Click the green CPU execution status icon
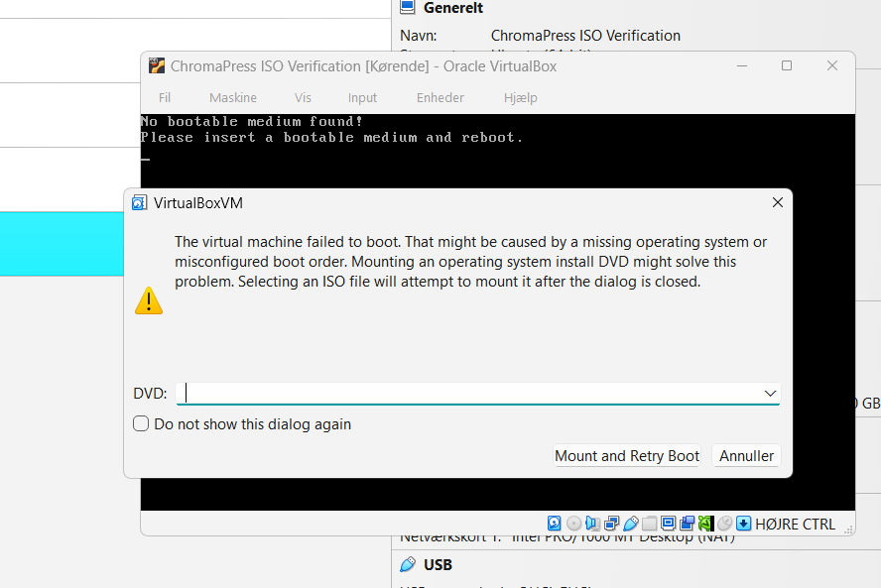Viewport: 881px width, 588px height. point(705,524)
